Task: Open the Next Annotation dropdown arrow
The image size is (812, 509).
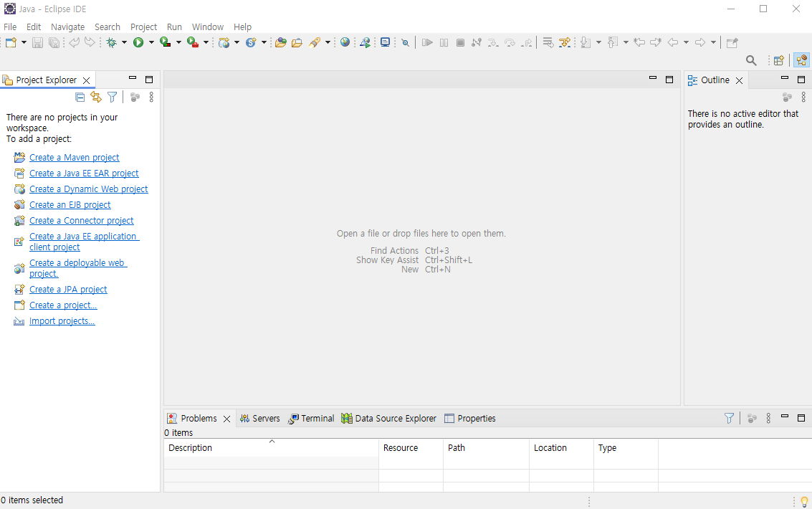Action: click(598, 42)
